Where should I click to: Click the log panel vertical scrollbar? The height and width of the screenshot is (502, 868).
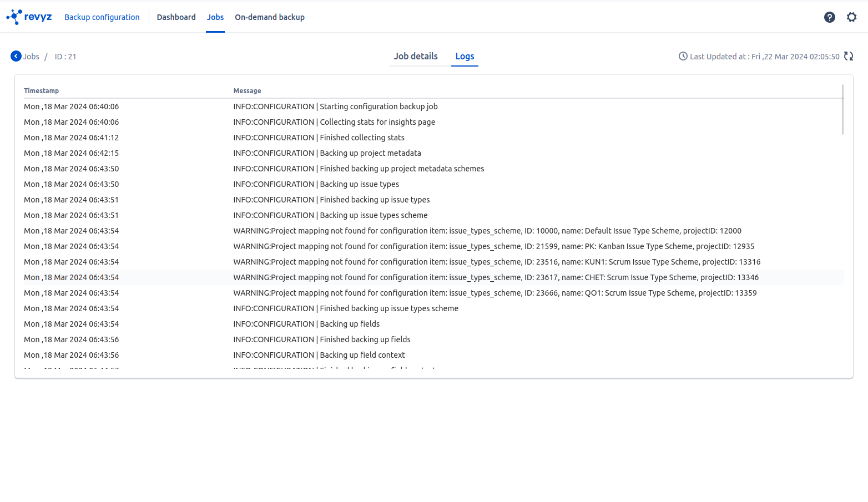[x=842, y=110]
